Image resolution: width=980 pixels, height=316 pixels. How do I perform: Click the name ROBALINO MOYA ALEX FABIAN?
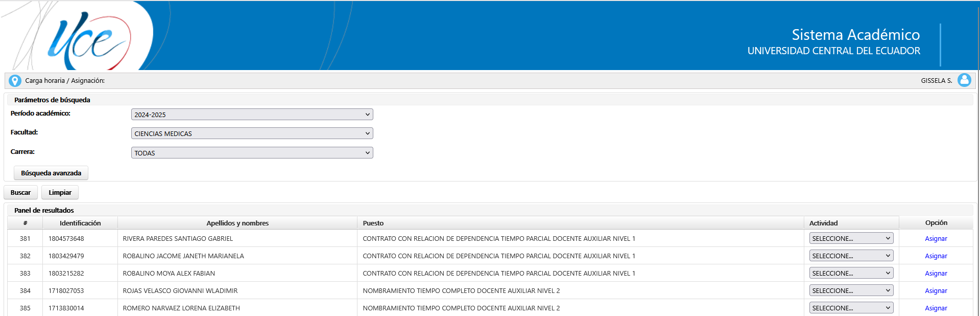[169, 273]
